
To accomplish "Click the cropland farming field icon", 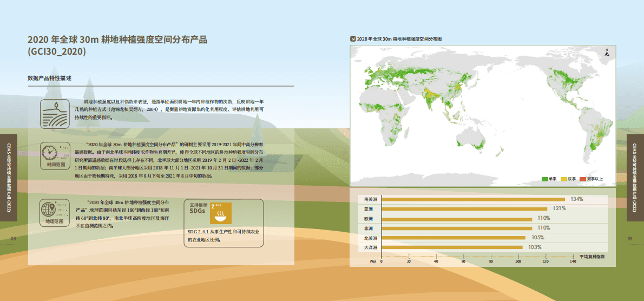I will coord(56,113).
